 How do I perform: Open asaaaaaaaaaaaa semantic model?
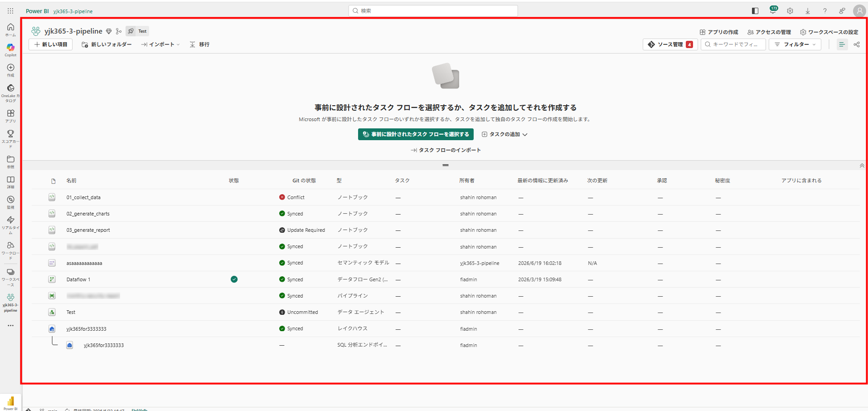coord(84,263)
